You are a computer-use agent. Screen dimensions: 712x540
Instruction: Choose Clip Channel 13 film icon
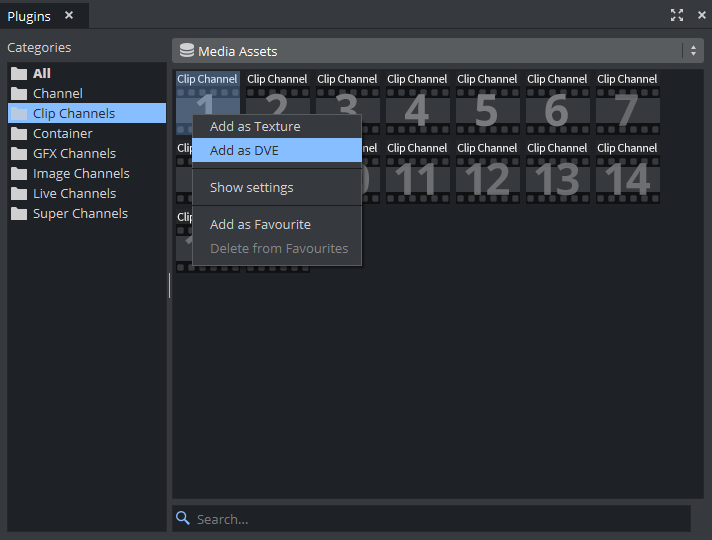point(557,179)
